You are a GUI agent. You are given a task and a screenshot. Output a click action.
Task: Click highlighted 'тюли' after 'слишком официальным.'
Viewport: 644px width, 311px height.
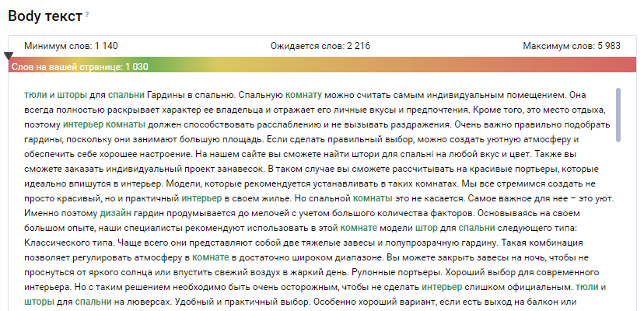click(x=587, y=287)
